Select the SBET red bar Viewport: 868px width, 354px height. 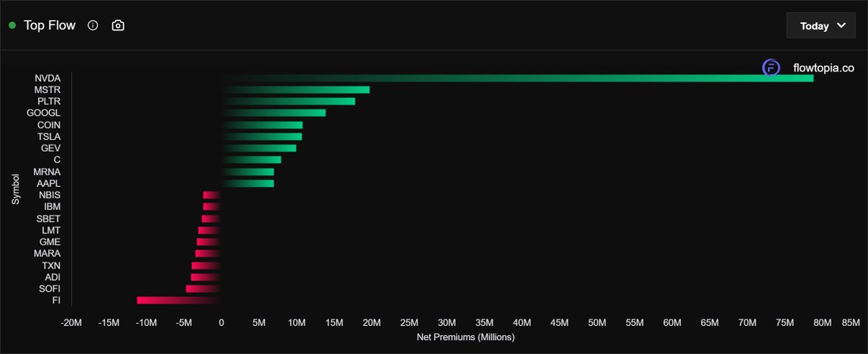coord(211,219)
